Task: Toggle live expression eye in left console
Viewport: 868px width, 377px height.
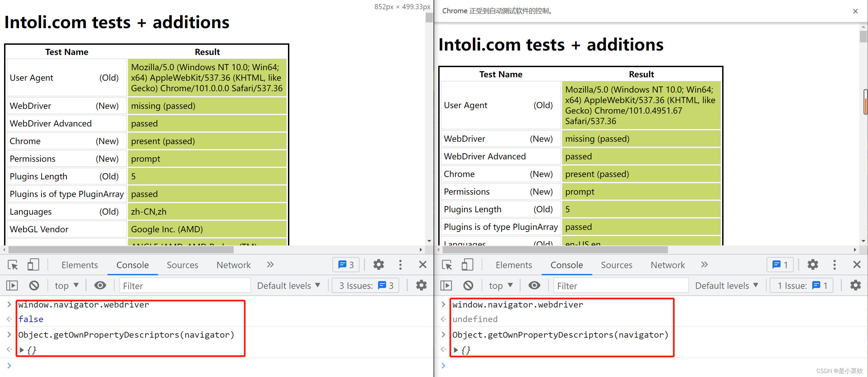Action: [100, 285]
